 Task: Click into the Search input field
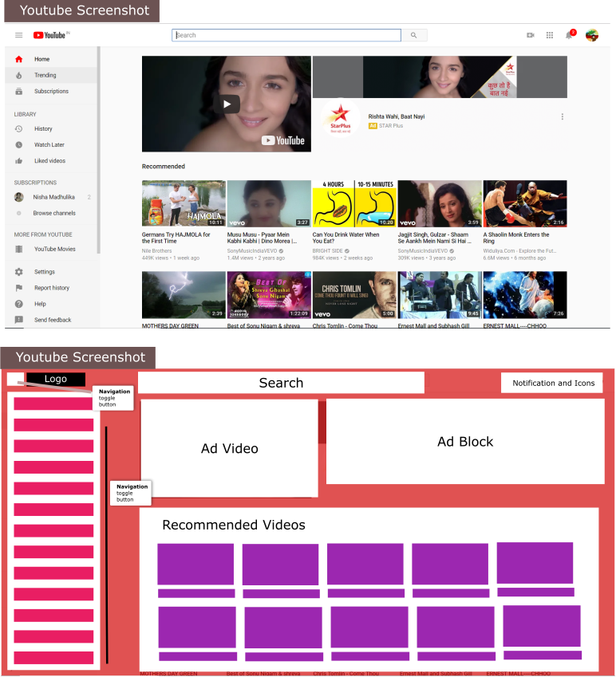coord(286,35)
